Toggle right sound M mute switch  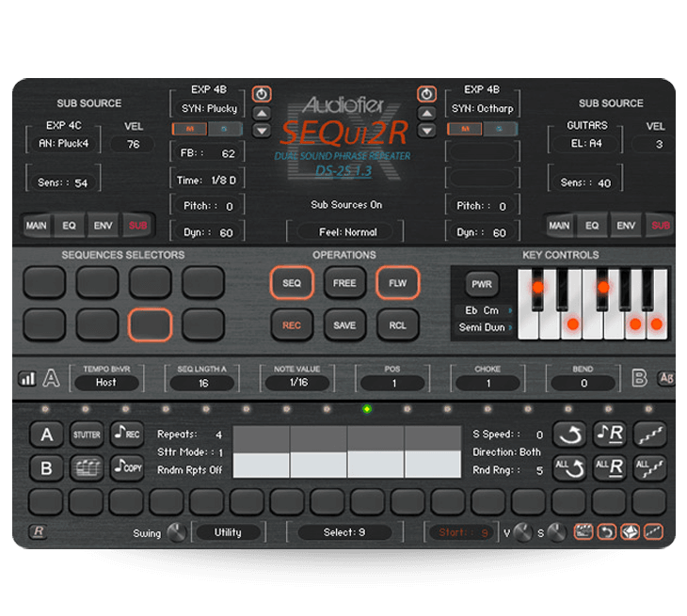pos(465,129)
